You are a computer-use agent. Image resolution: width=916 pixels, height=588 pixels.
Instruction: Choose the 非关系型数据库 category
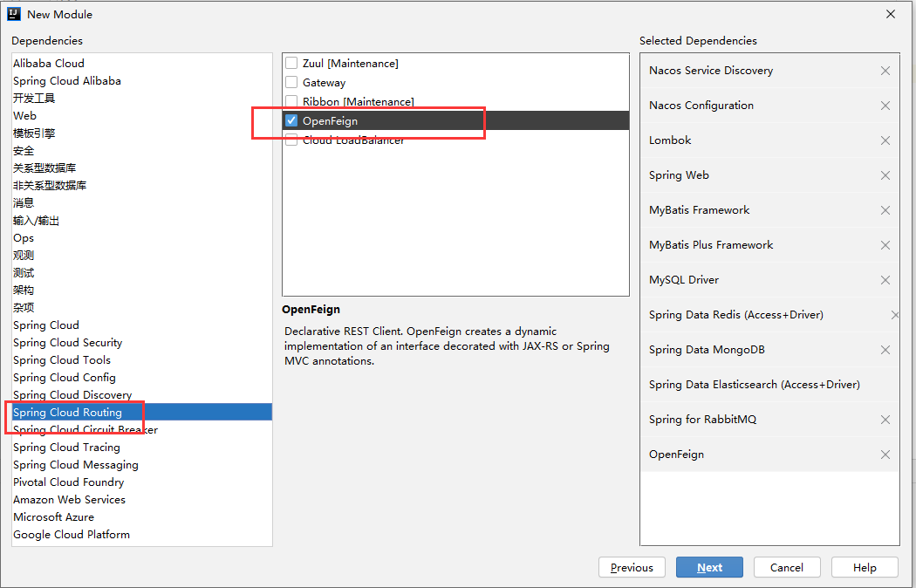(x=142, y=186)
